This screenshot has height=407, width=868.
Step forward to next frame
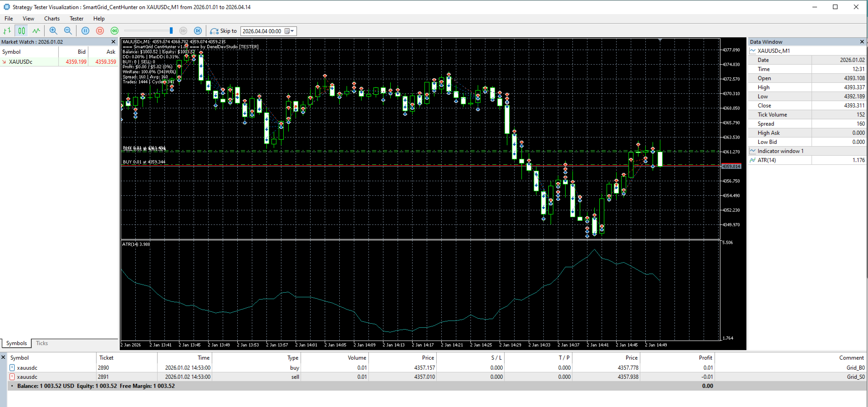(x=198, y=31)
